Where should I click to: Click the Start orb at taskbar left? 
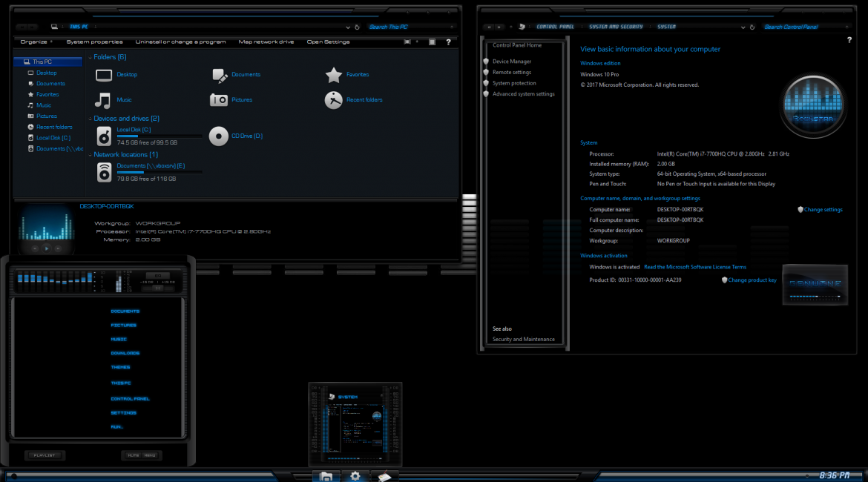[14, 476]
